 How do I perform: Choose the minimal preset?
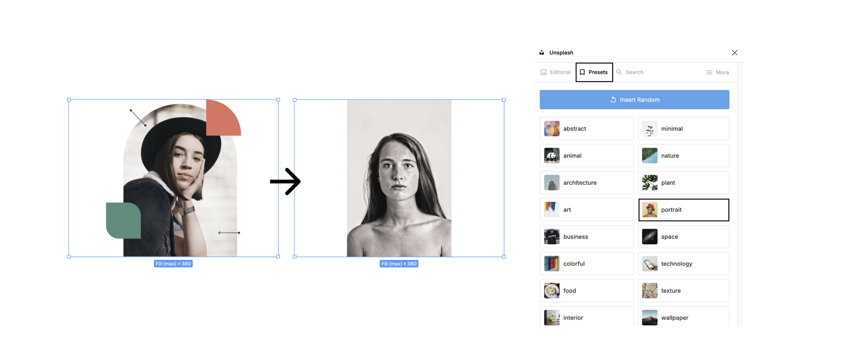click(x=683, y=129)
